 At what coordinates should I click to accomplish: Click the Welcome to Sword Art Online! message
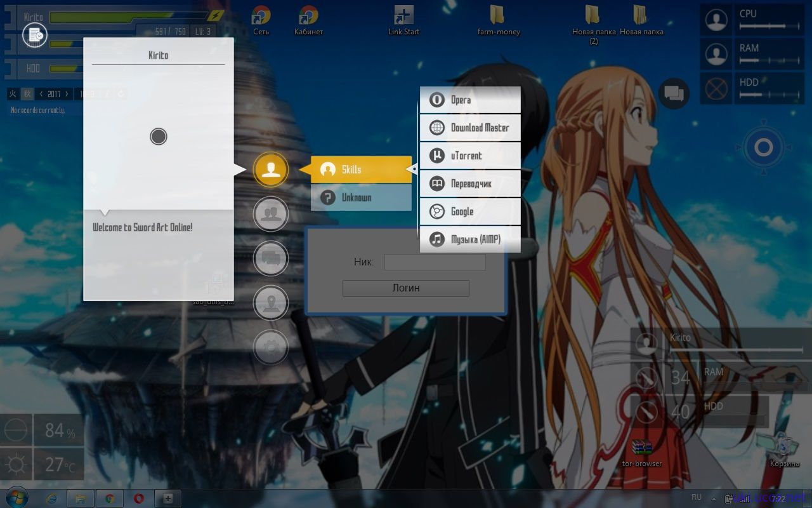pos(143,227)
